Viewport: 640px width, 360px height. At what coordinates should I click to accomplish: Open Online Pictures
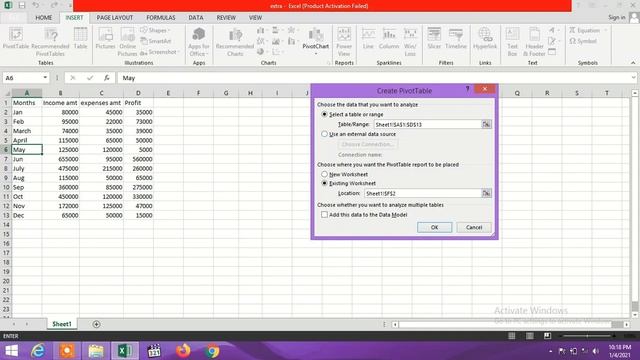[x=127, y=42]
